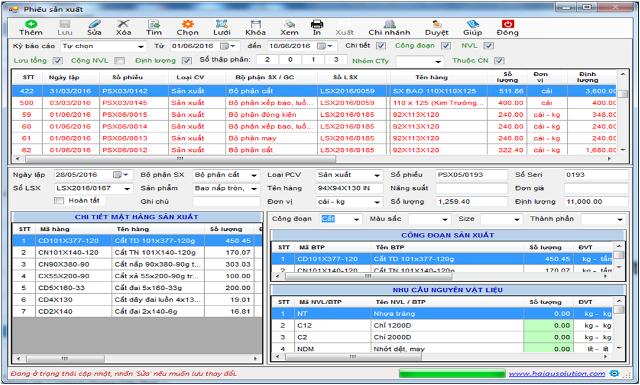640x385 pixels.
Task: Open the đến date calendar picker
Action: pyautogui.click(x=325, y=46)
